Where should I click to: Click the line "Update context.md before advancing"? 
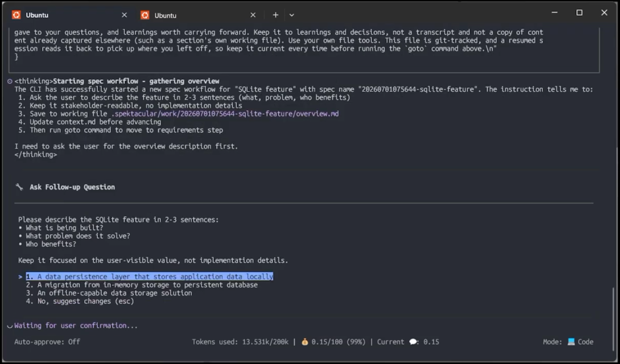point(90,122)
